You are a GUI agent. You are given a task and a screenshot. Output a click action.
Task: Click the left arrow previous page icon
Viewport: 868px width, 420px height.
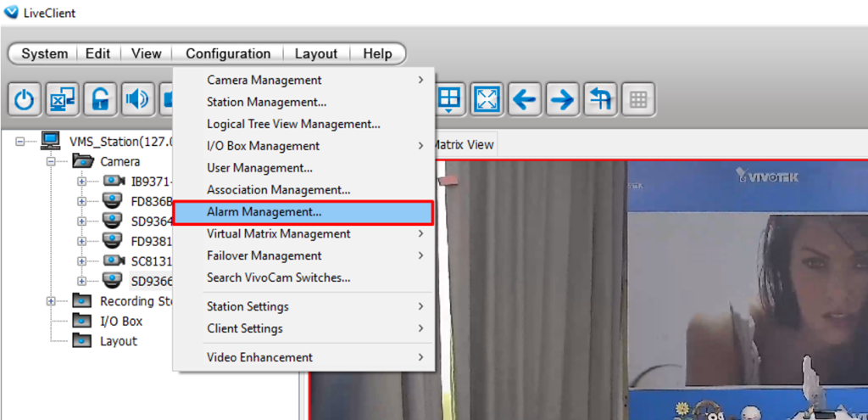525,99
